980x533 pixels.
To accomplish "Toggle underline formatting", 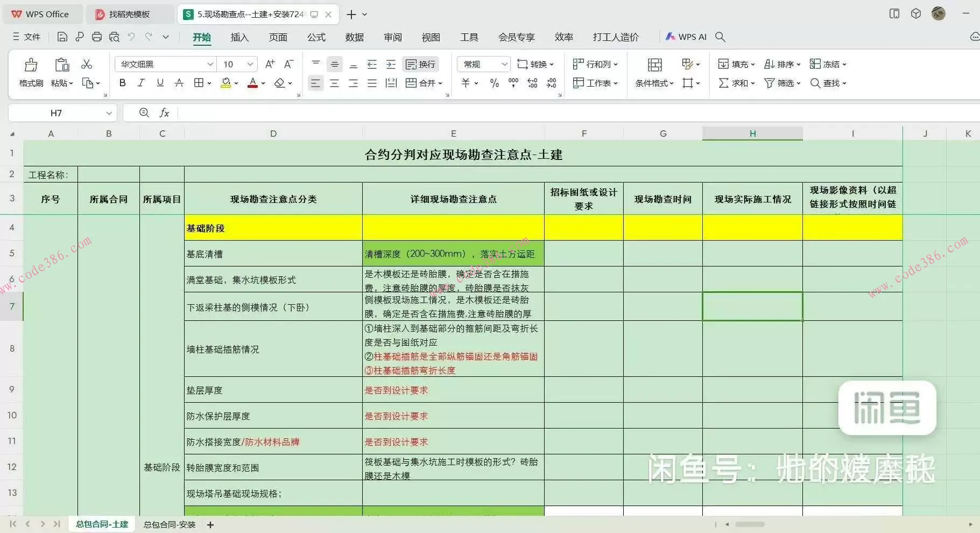I will tap(159, 82).
